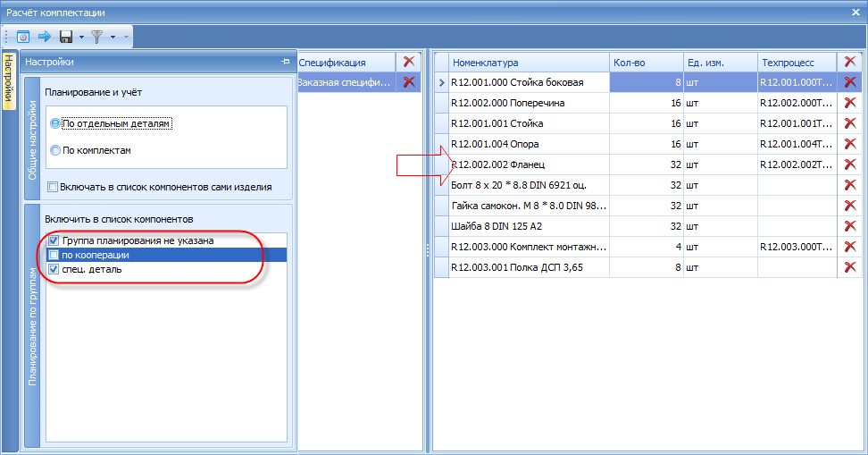Open the save icon dropdown arrow
Image resolution: width=868 pixels, height=455 pixels.
(x=81, y=38)
